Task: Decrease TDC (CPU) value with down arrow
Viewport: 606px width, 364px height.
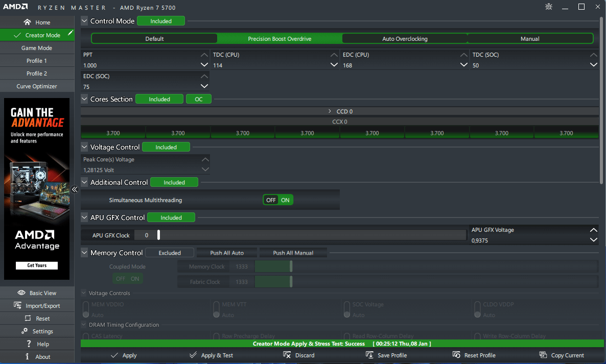Action: click(334, 65)
